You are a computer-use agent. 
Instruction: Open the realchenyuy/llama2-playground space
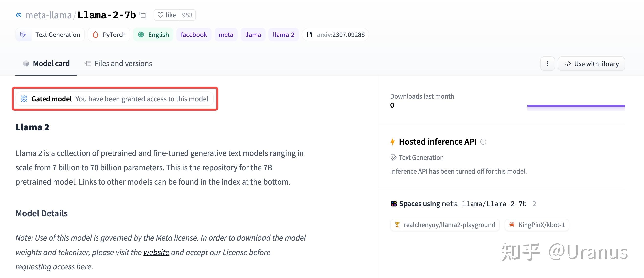[445, 225]
